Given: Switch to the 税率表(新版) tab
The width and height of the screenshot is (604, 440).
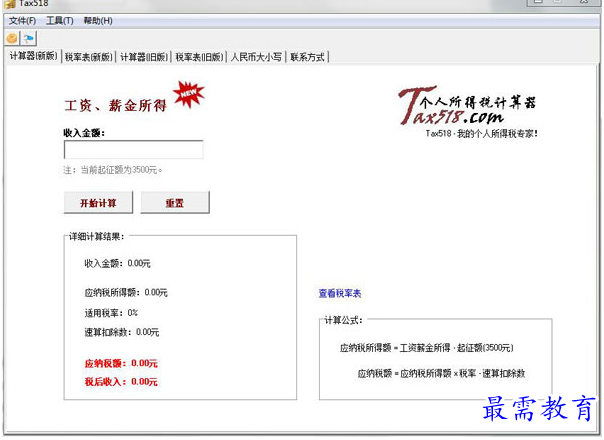Looking at the screenshot, I should pos(89,57).
